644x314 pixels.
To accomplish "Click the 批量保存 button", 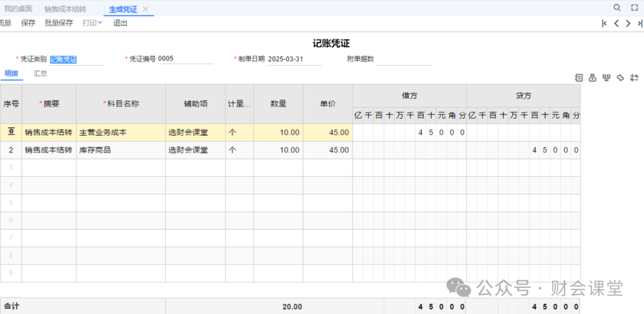I will (x=58, y=23).
